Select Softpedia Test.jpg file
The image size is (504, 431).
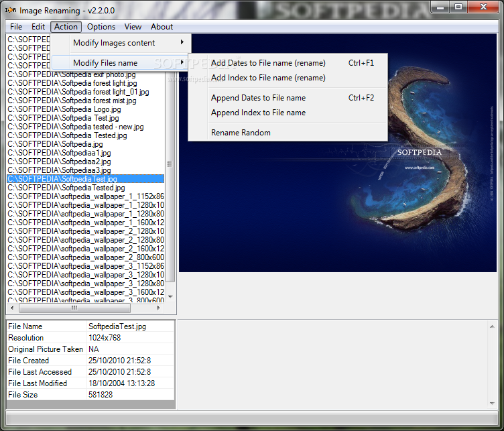click(x=86, y=118)
